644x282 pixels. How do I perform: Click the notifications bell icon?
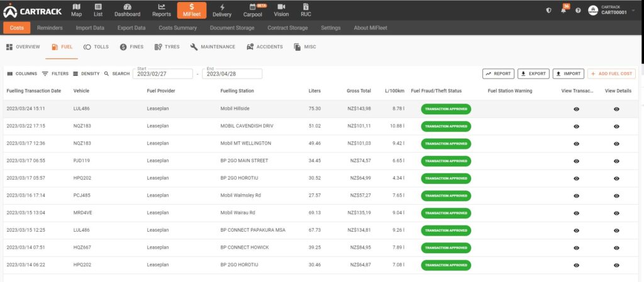pyautogui.click(x=563, y=10)
